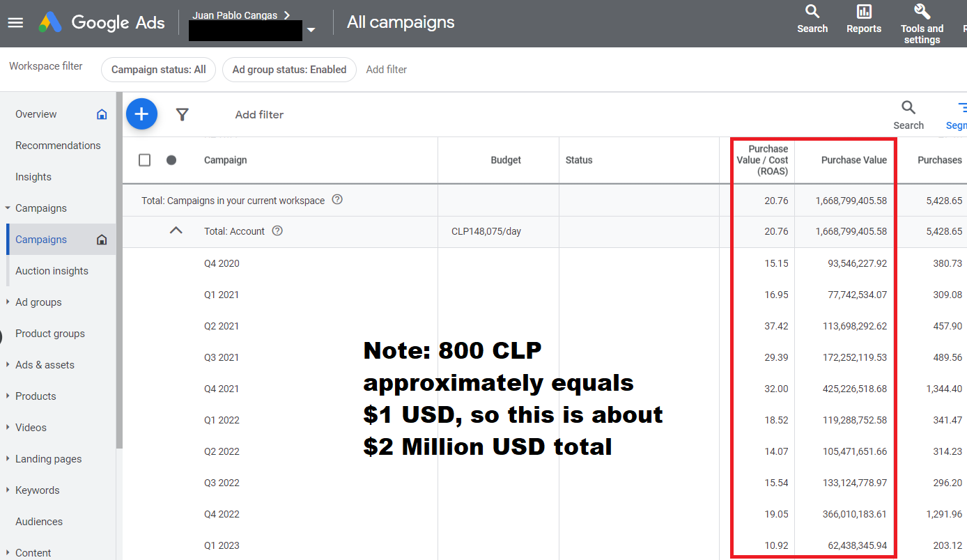Sort by Purchases column header
The image size is (967, 560).
pyautogui.click(x=939, y=160)
